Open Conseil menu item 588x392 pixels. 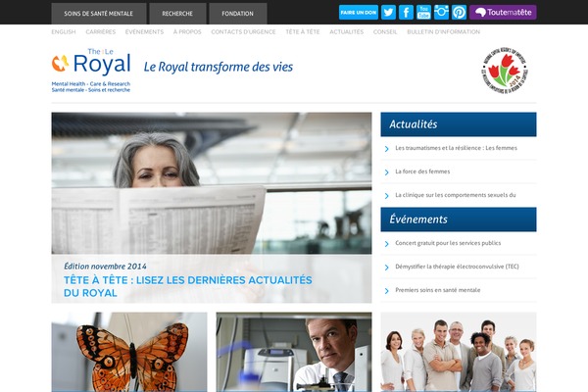point(385,32)
